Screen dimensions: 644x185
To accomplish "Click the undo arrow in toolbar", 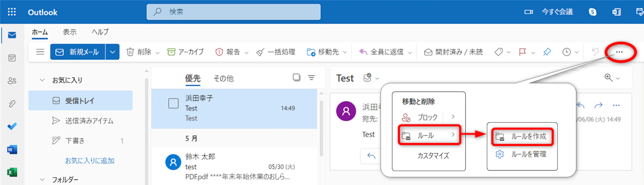I will click(x=595, y=52).
